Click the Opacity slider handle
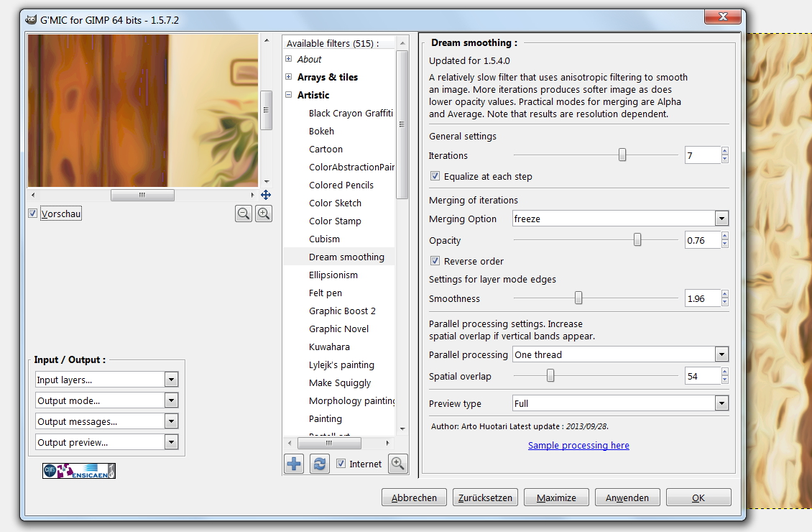 (637, 239)
